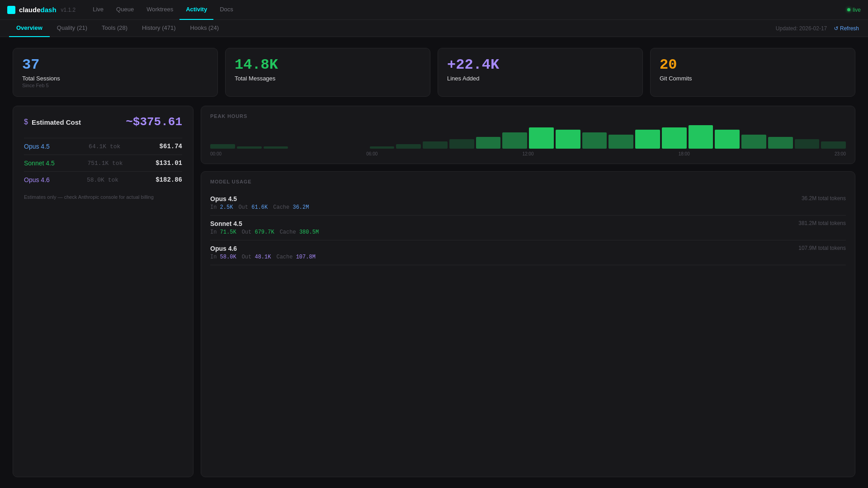The height and width of the screenshot is (488, 868).
Task: Click the Git Commits stat card
Action: click(752, 72)
